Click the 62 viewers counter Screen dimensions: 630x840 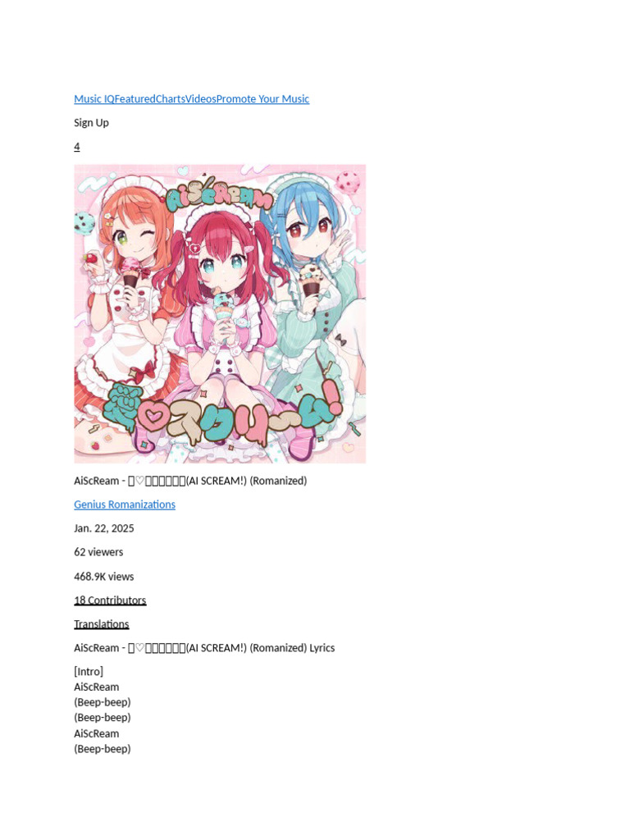98,552
